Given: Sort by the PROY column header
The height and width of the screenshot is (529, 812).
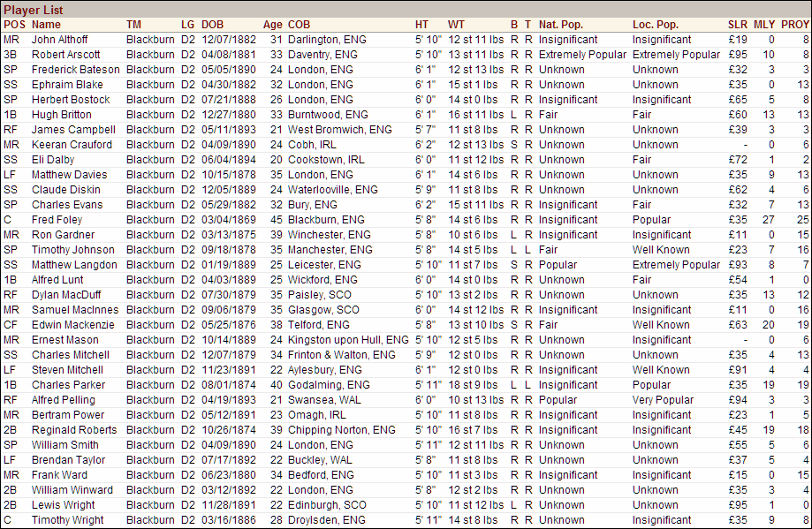Looking at the screenshot, I should (x=795, y=25).
